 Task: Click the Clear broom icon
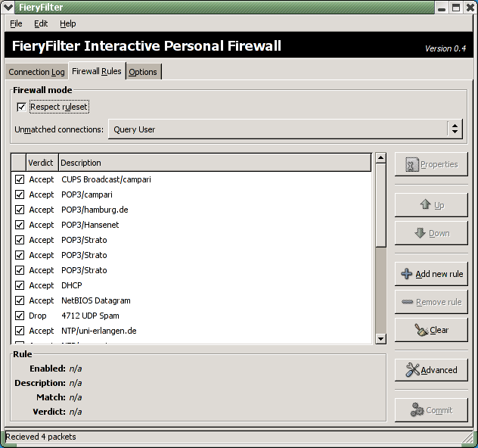pyautogui.click(x=421, y=330)
